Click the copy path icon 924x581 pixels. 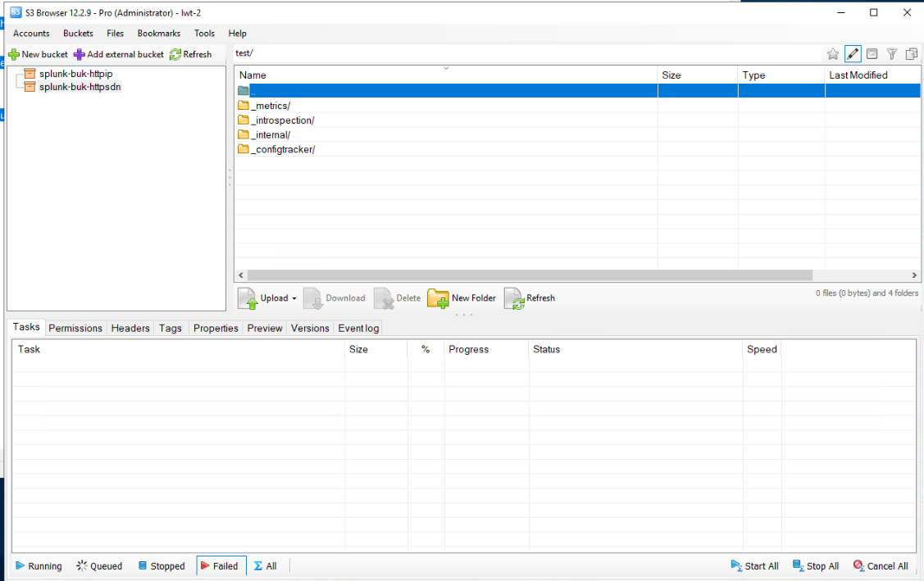(x=911, y=54)
